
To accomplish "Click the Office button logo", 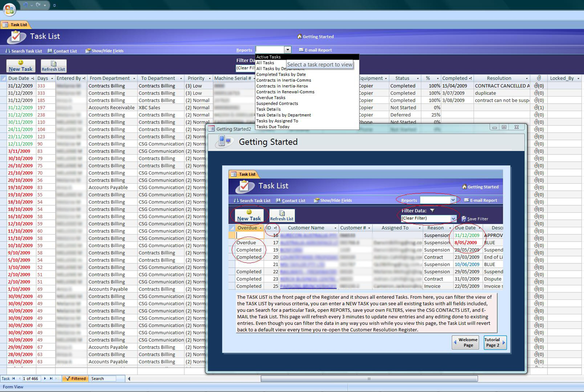I will click(9, 9).
